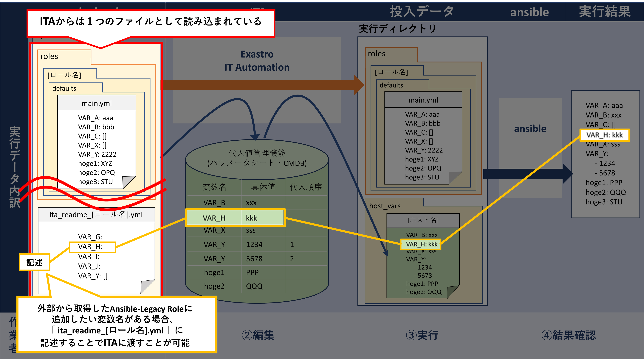Click 代入順序 value 2 in the CMDB table
The width and height of the screenshot is (644, 362).
292,259
